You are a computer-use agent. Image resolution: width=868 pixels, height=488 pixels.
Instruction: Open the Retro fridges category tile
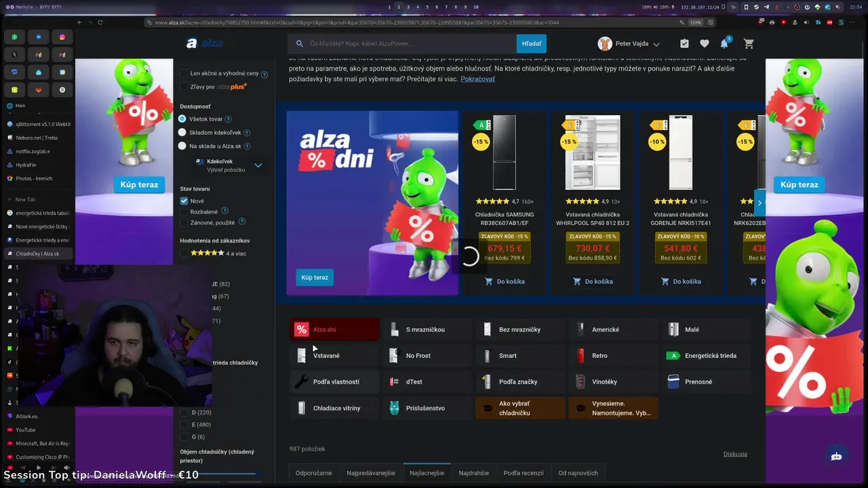click(x=613, y=356)
